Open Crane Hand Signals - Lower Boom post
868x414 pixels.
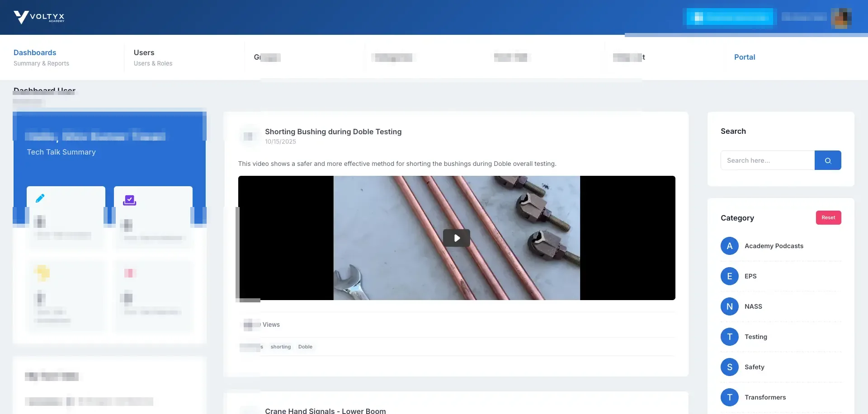(325, 410)
